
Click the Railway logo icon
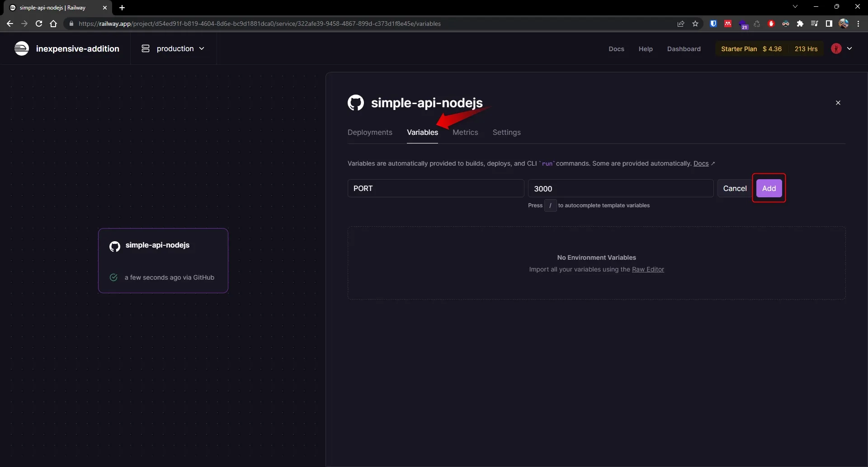21,48
